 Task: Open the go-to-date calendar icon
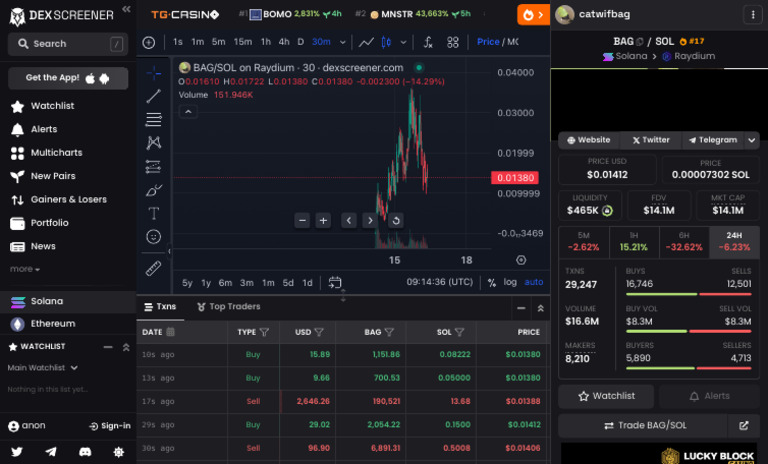click(x=335, y=283)
